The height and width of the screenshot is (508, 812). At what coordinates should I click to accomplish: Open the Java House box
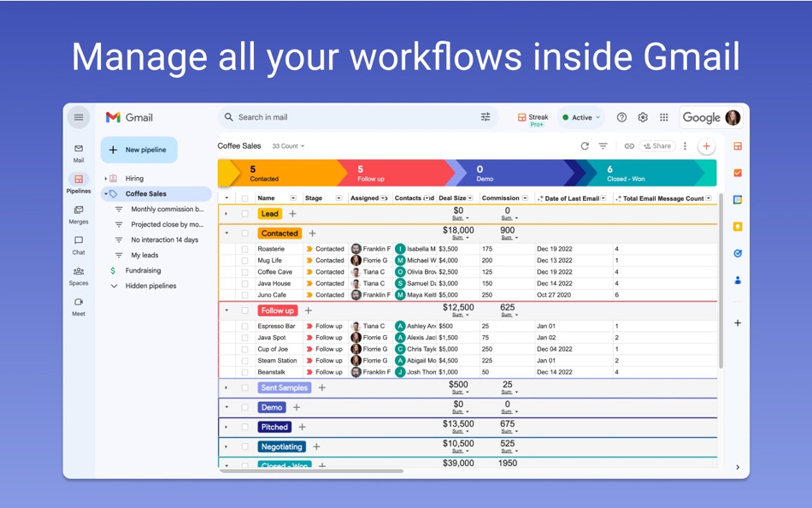(274, 284)
